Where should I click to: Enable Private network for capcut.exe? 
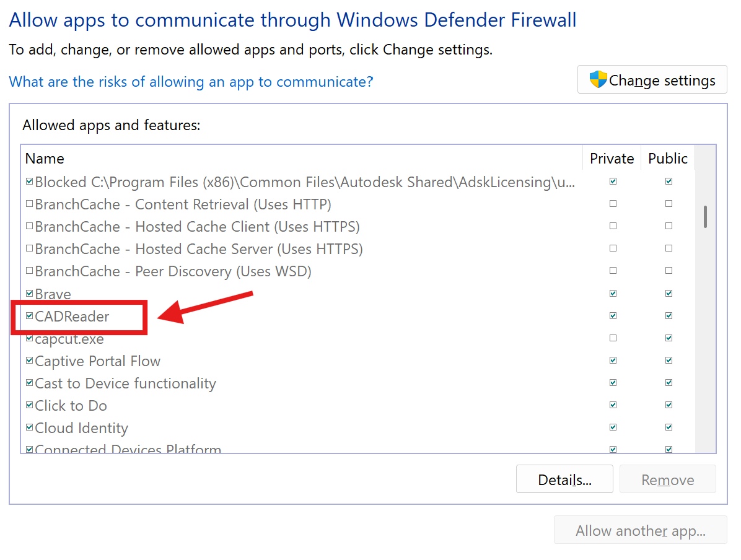613,338
